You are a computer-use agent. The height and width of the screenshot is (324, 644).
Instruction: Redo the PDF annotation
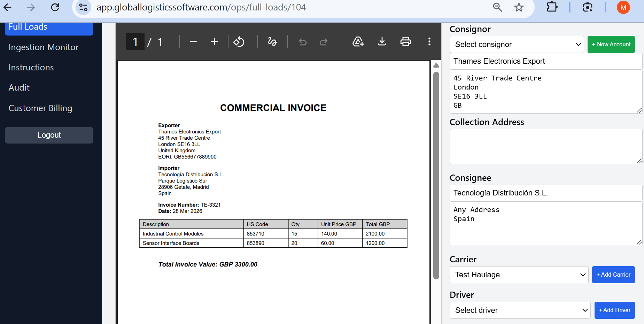(324, 42)
